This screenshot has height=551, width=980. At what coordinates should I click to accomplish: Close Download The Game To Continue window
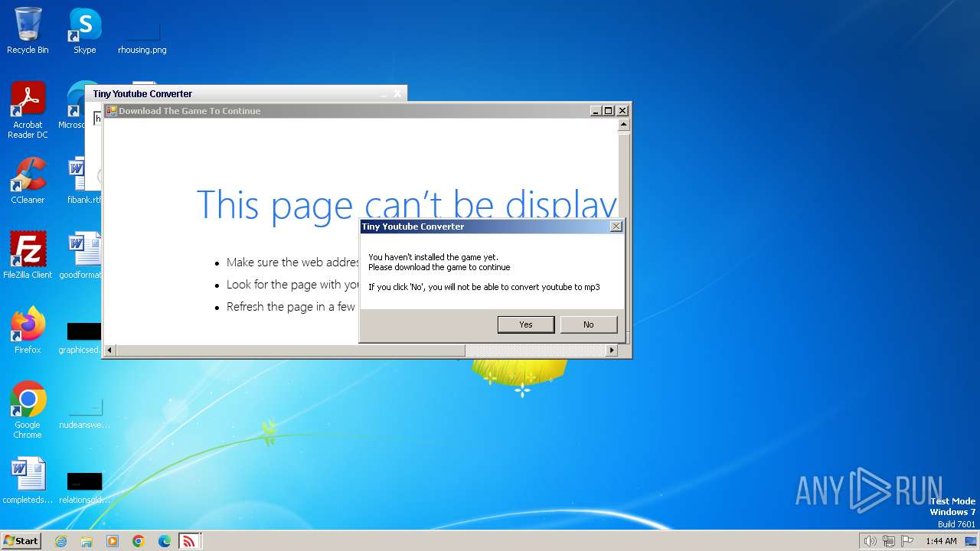622,111
